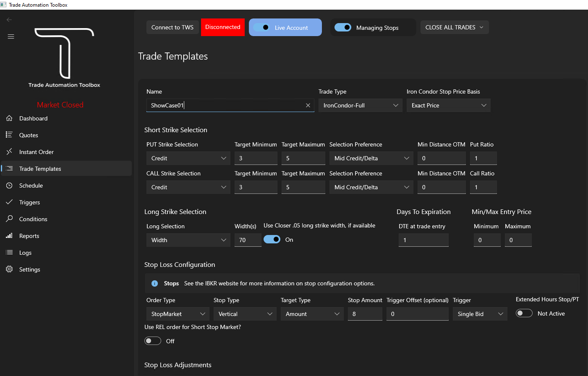Screen dimensions: 588x376
Task: Click the Stop Amount input field
Action: click(x=365, y=314)
